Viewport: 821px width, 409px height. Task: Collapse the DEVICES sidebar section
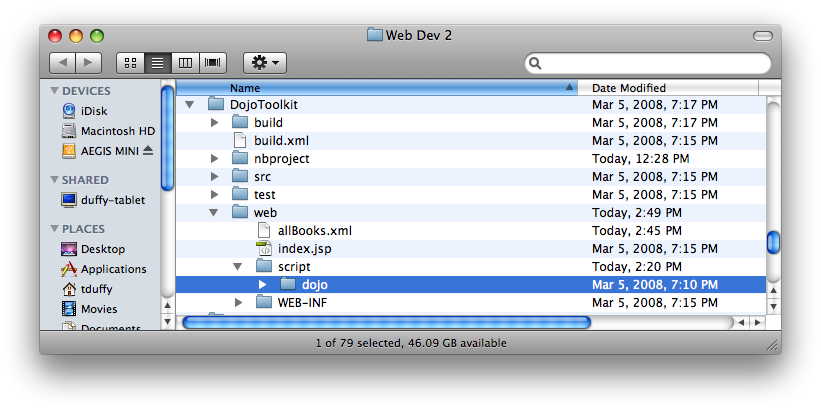(x=54, y=91)
